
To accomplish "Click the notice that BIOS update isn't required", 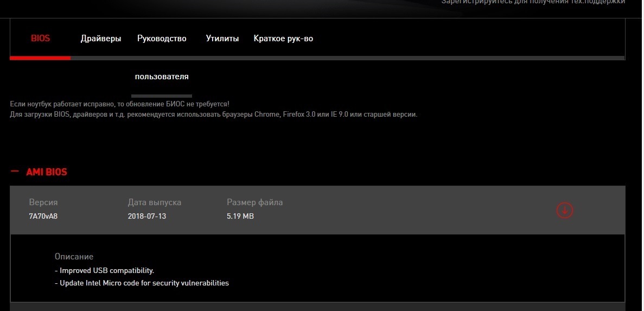I will pos(119,104).
